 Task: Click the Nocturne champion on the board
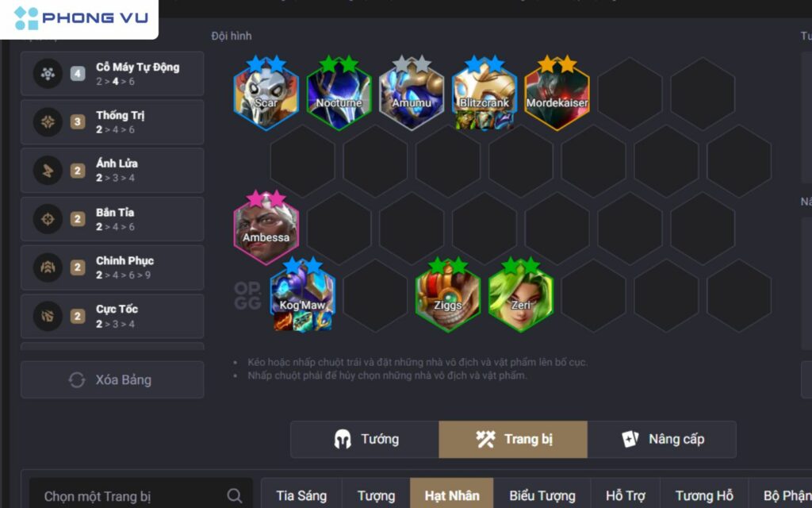(x=339, y=94)
